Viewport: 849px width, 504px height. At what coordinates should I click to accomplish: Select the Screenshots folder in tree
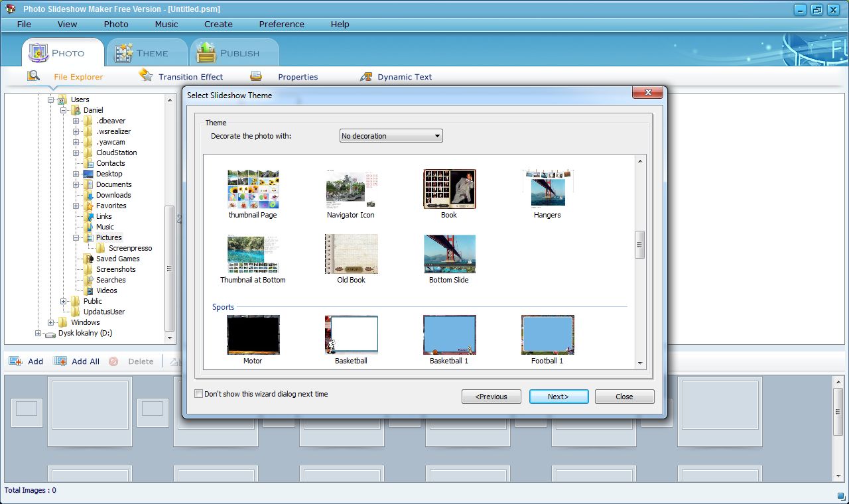click(x=115, y=269)
